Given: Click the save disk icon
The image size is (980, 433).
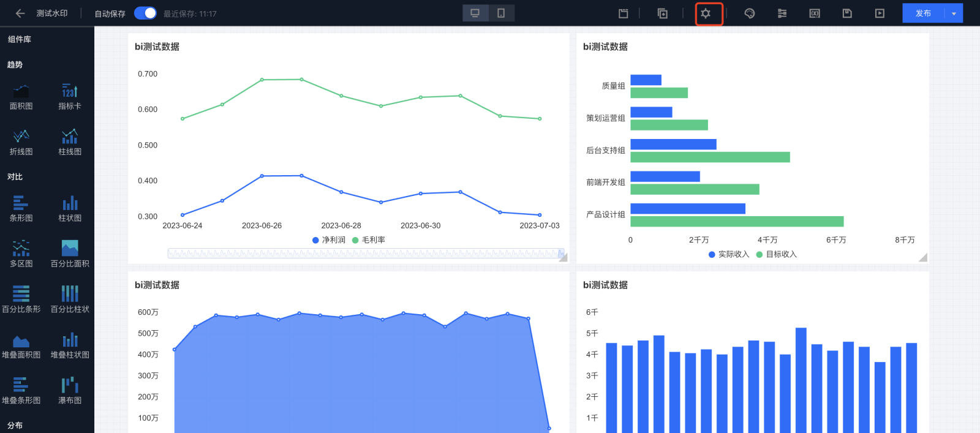Looking at the screenshot, I should click(x=847, y=13).
